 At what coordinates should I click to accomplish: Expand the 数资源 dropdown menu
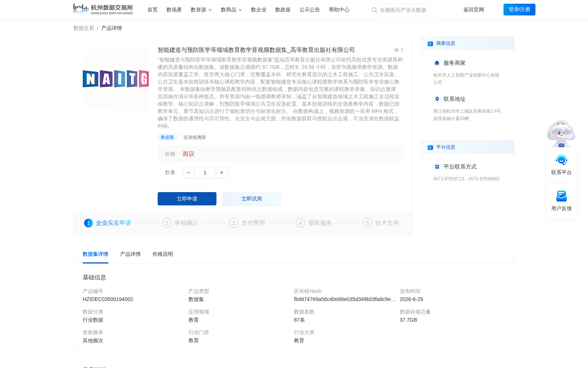[x=201, y=10]
